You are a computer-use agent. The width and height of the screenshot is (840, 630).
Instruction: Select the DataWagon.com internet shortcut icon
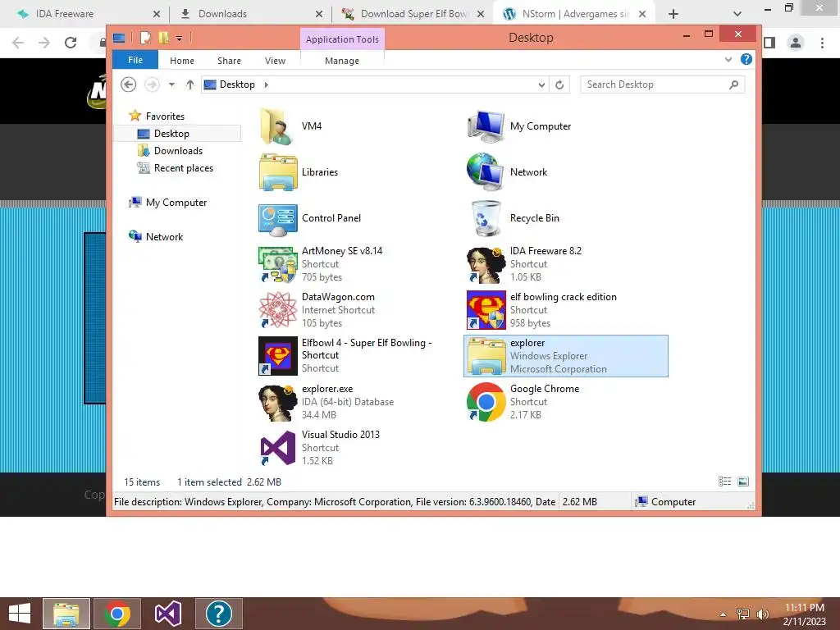click(x=277, y=311)
